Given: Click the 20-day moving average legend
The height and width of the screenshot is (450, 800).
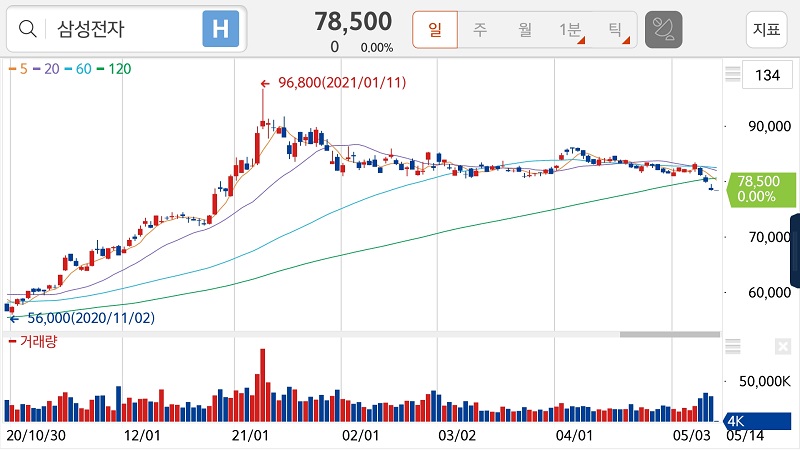Looking at the screenshot, I should coord(46,69).
